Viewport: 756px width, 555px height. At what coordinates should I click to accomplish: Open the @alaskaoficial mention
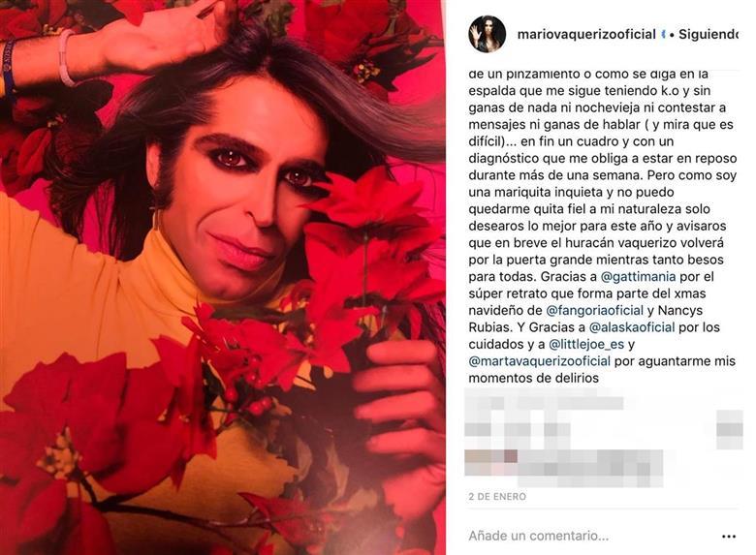coord(632,327)
